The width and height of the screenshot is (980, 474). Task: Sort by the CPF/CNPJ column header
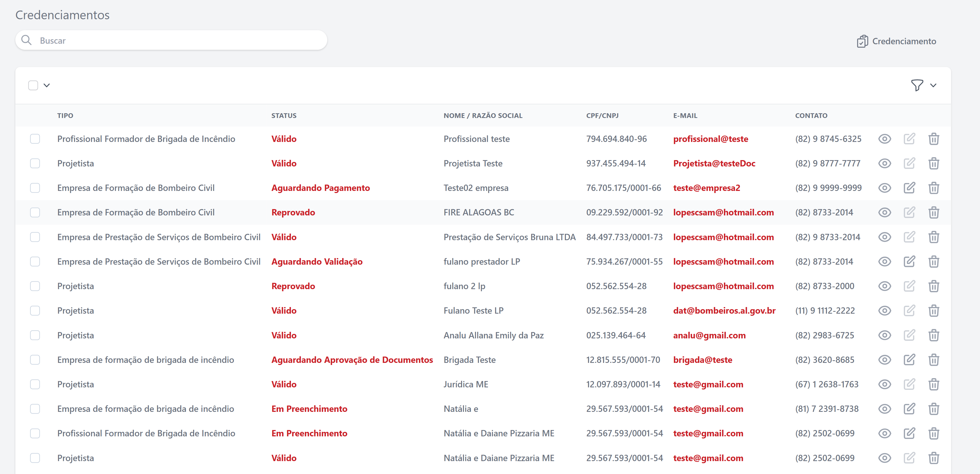point(602,115)
